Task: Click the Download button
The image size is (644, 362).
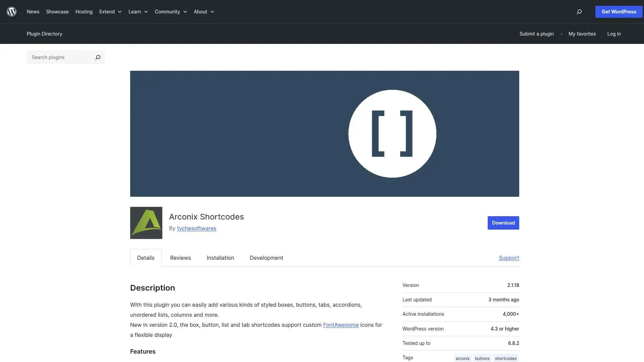Action: pos(503,223)
